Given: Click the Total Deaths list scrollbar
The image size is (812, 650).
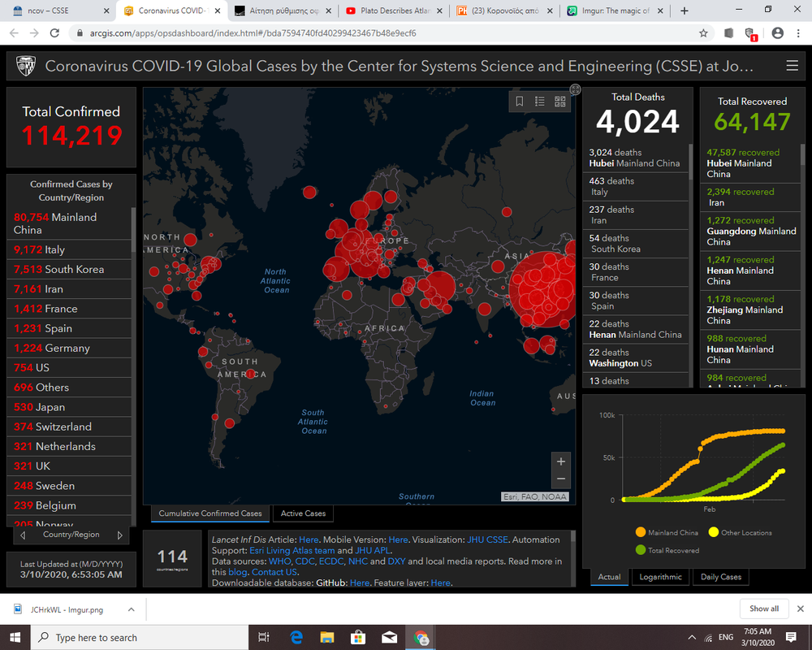Looking at the screenshot, I should (x=690, y=162).
